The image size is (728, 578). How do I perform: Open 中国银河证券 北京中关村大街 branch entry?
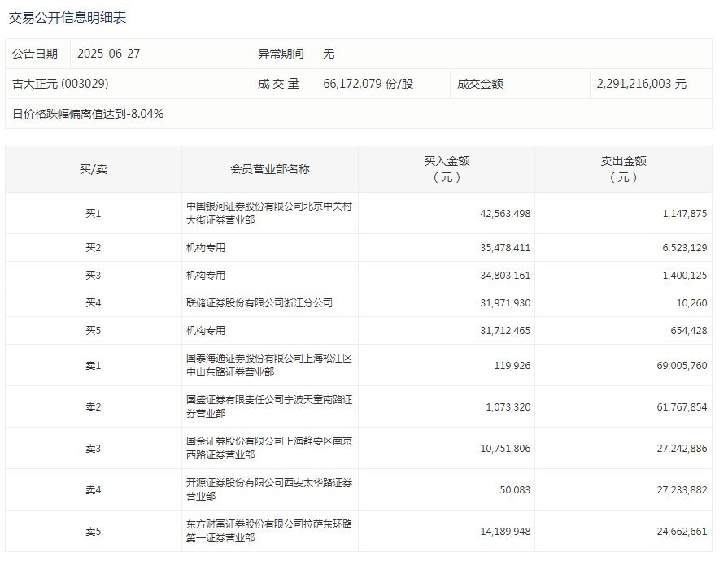click(x=268, y=213)
